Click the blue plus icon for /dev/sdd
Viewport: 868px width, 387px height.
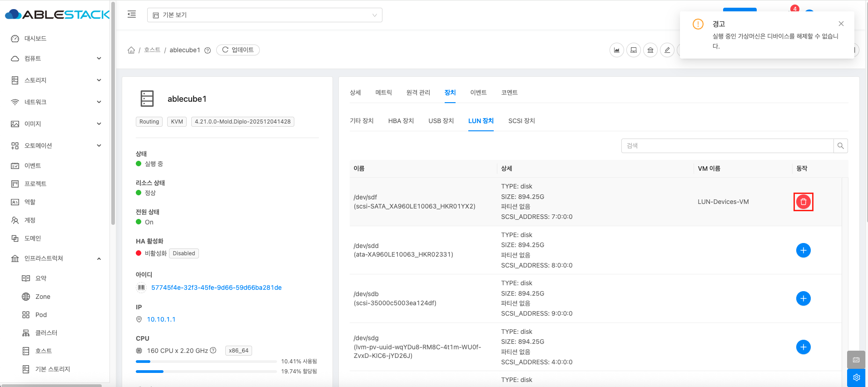coord(803,250)
